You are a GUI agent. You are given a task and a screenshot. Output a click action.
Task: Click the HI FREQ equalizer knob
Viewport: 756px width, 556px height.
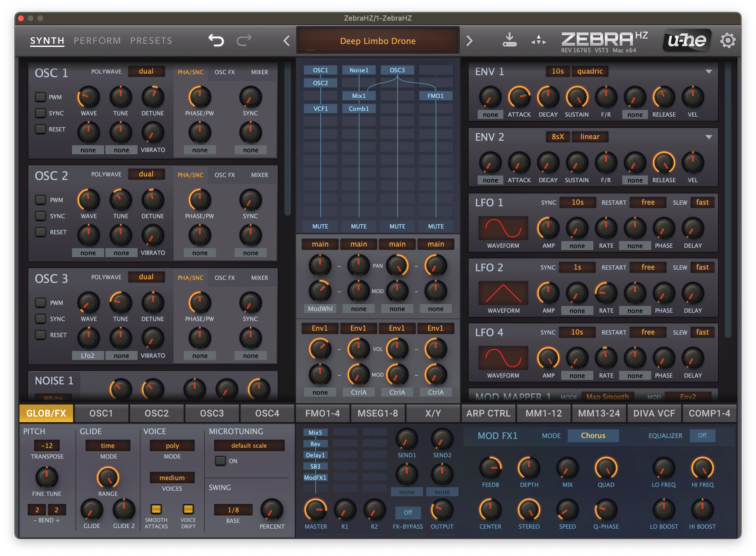702,468
